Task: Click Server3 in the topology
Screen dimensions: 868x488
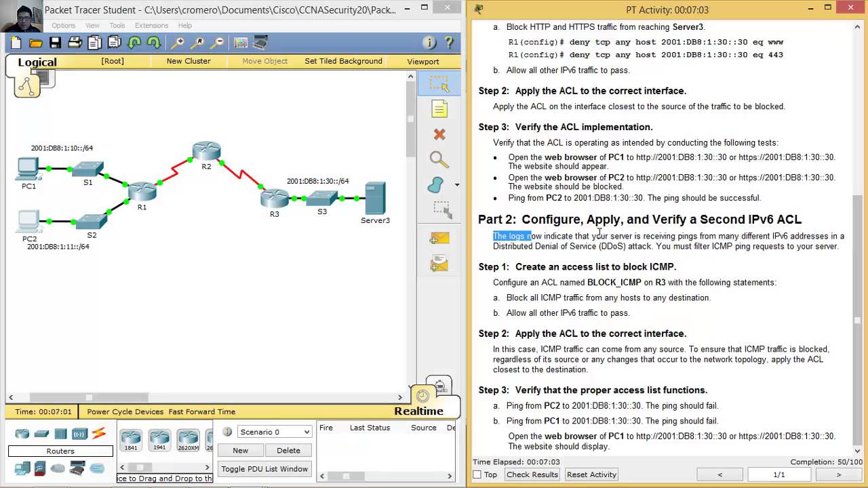Action: 375,198
